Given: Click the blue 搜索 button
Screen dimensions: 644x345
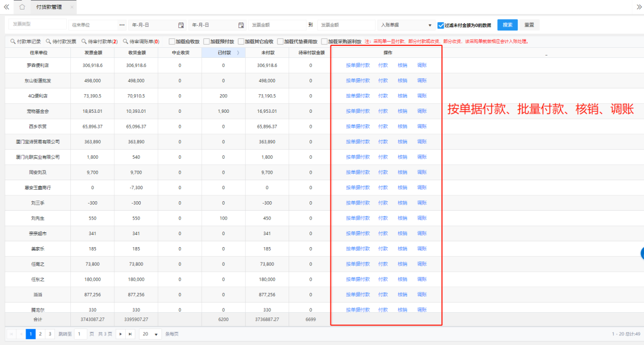Looking at the screenshot, I should [507, 25].
